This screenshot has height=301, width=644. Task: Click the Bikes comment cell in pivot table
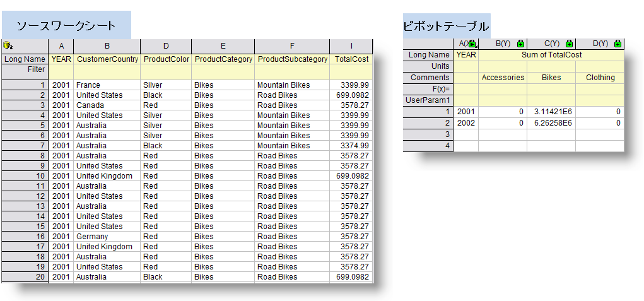pos(551,77)
